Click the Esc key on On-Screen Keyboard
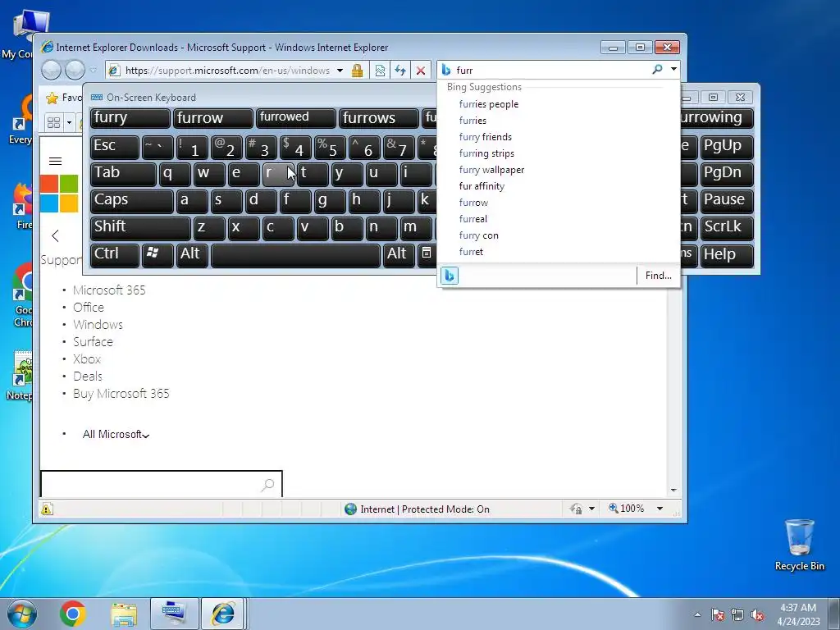Image resolution: width=840 pixels, height=630 pixels. (x=114, y=146)
